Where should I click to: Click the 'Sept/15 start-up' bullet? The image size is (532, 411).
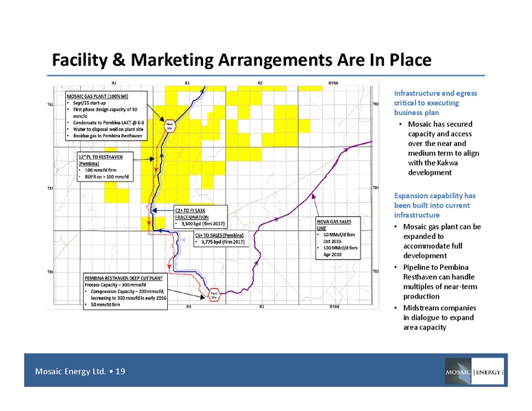pyautogui.click(x=89, y=103)
